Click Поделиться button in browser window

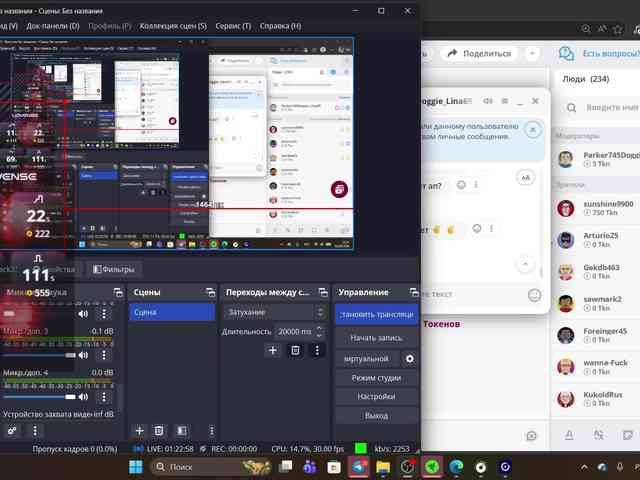pos(480,53)
